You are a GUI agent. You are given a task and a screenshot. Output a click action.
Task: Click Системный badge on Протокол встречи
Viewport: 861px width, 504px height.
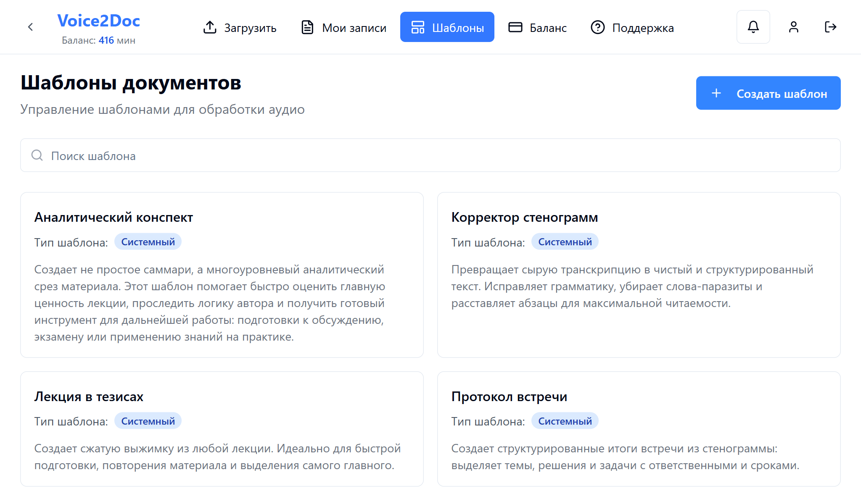click(565, 421)
